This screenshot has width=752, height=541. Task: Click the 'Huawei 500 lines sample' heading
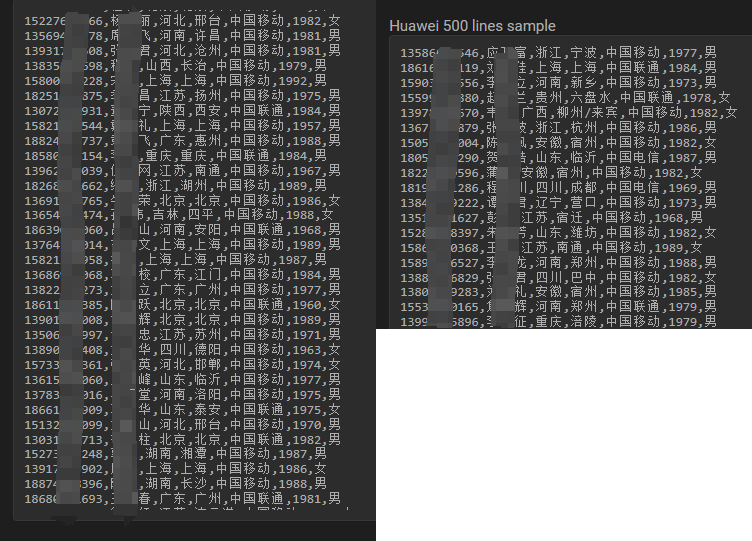click(472, 26)
